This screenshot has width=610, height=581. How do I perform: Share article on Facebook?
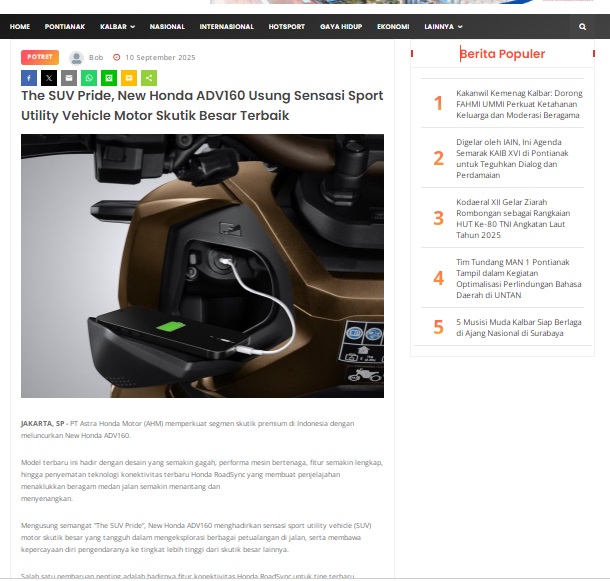coord(29,78)
